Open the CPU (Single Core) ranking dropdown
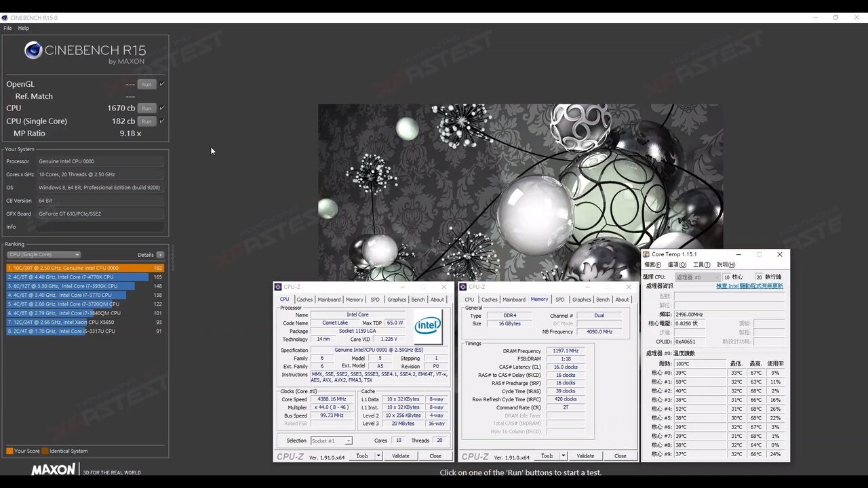Screen dimensions: 868x488 (x=44, y=255)
